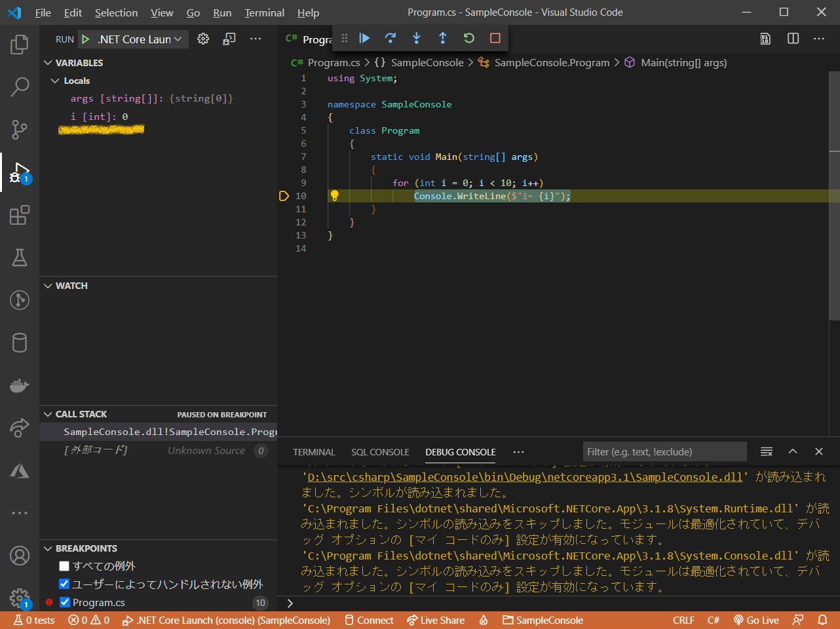Screen dimensions: 840x629
Task: Open the Docker view in activity bar
Action: [20, 385]
